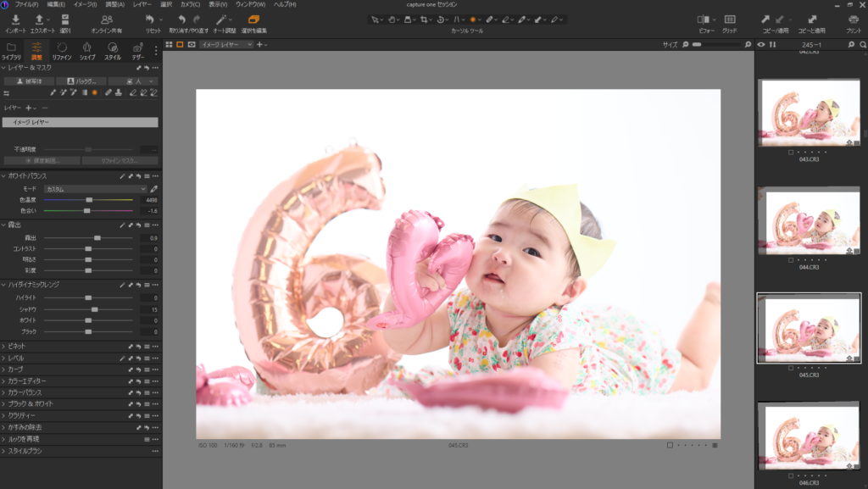Pick the white balance eyedropper
Viewport: 868px width, 489px height.
[x=154, y=189]
